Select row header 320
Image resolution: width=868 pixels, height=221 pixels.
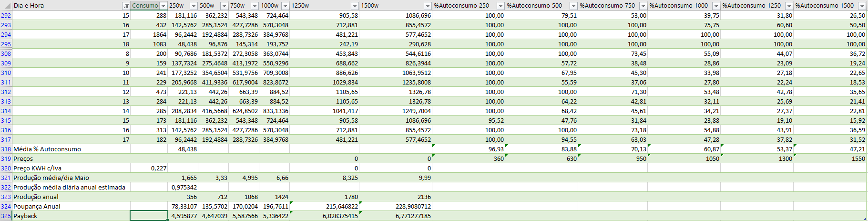(6, 168)
